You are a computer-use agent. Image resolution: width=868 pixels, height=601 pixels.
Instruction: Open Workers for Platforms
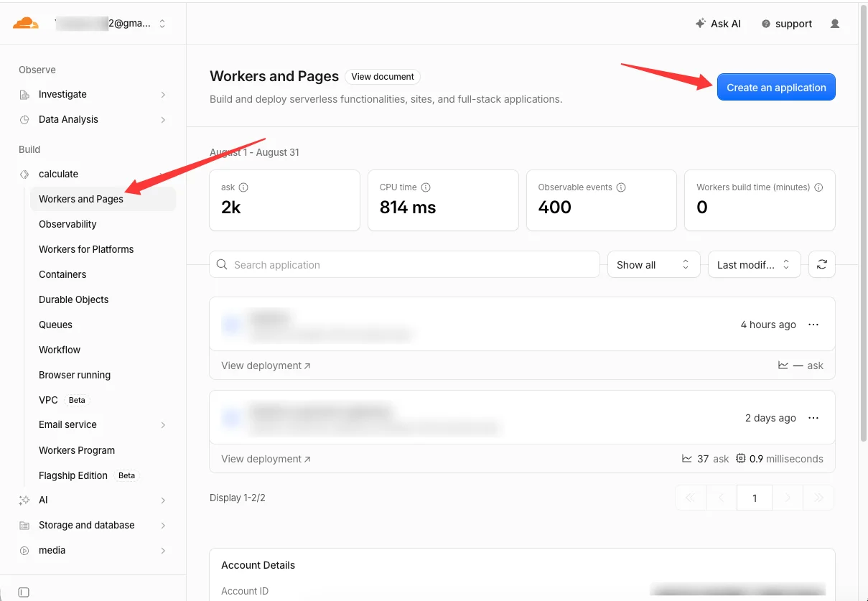tap(86, 249)
